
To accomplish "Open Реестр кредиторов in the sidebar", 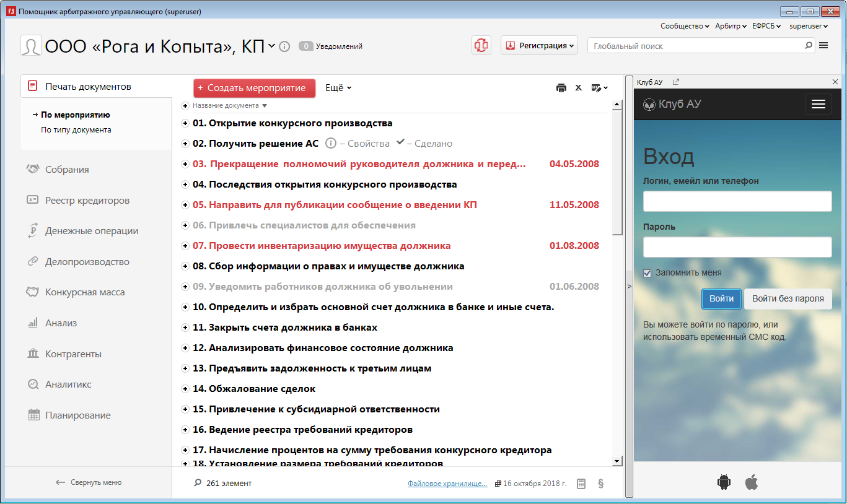I will point(87,200).
